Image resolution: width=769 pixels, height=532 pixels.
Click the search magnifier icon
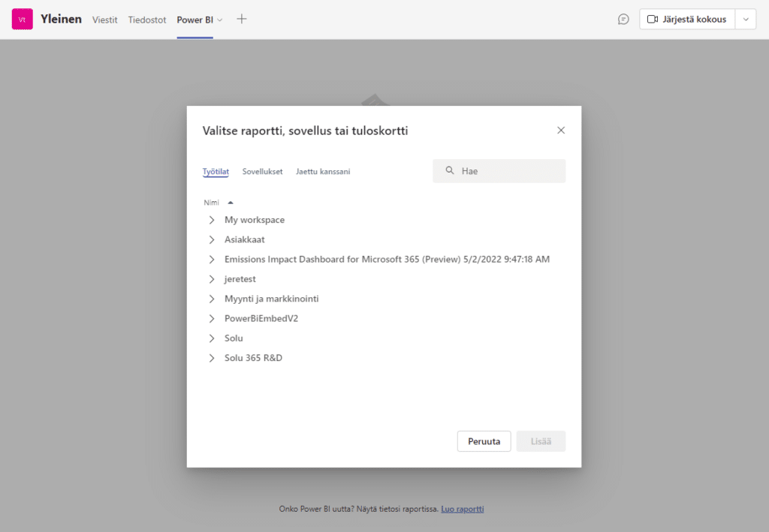450,171
